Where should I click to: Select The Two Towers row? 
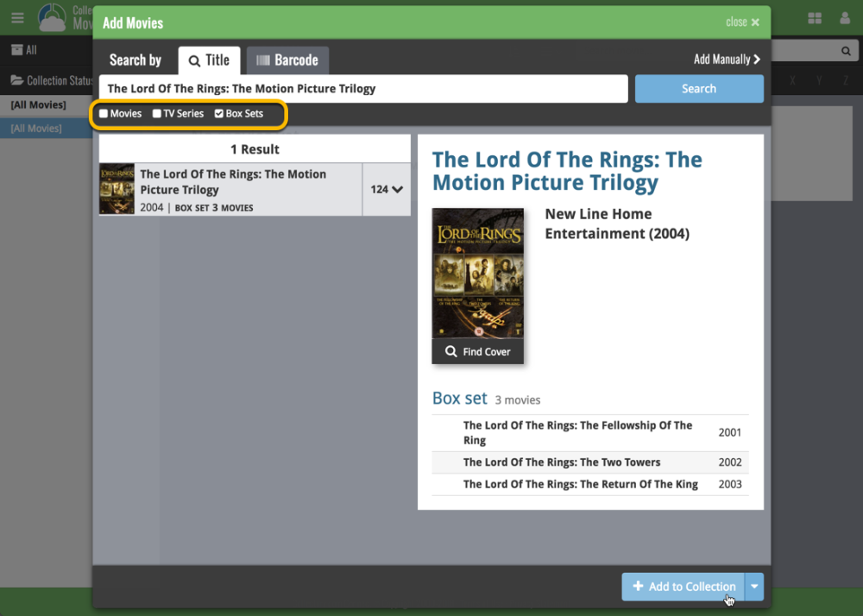point(590,462)
